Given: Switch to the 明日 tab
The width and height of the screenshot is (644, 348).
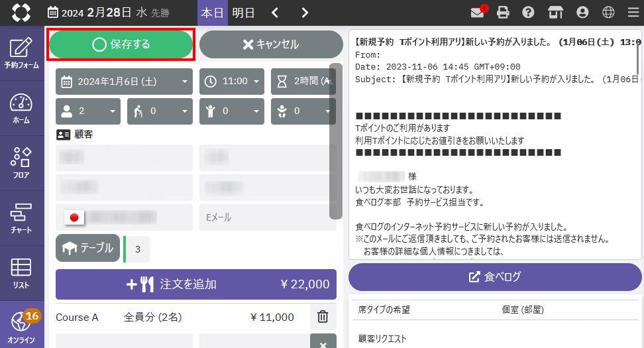Looking at the screenshot, I should coord(243,13).
